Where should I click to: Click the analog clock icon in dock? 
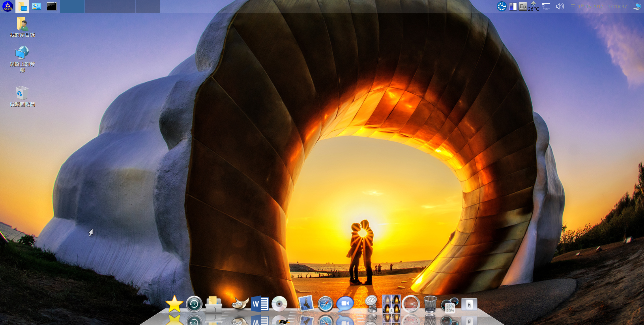coord(411,304)
